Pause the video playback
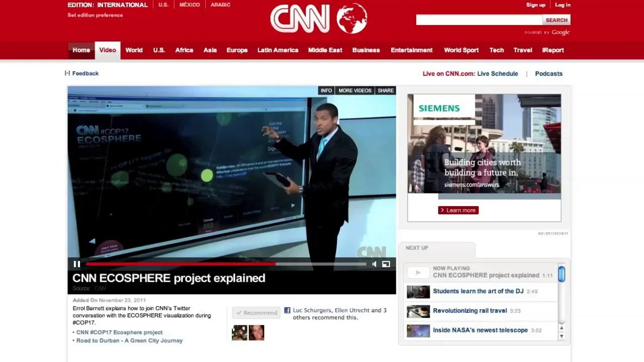Image resolution: width=644 pixels, height=362 pixels. pyautogui.click(x=77, y=264)
